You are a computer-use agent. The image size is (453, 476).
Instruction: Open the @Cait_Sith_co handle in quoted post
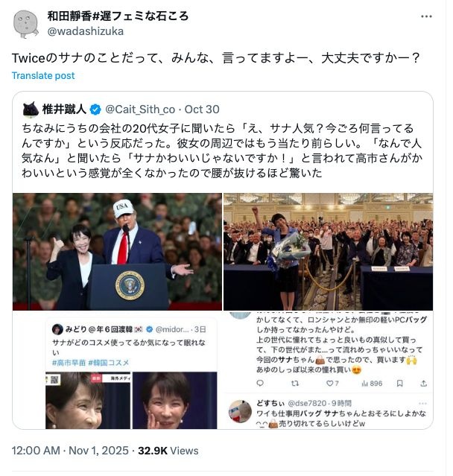[140, 110]
